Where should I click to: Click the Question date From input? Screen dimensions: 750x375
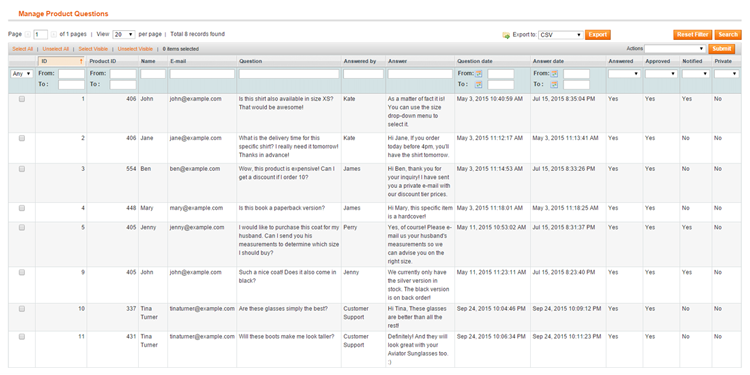pos(501,74)
